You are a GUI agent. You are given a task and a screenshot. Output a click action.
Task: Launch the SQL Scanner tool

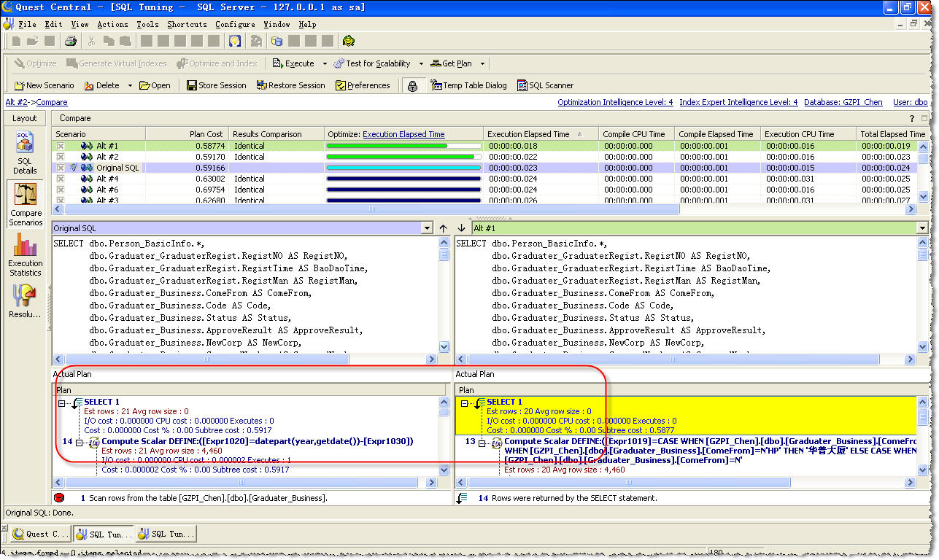click(x=545, y=85)
